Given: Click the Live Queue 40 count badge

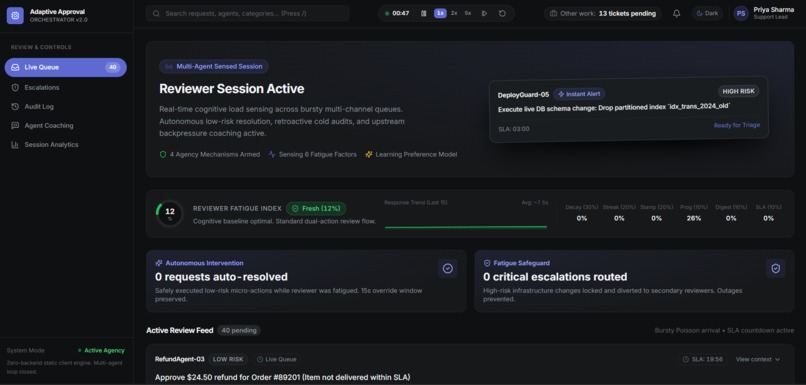Looking at the screenshot, I should tap(113, 67).
